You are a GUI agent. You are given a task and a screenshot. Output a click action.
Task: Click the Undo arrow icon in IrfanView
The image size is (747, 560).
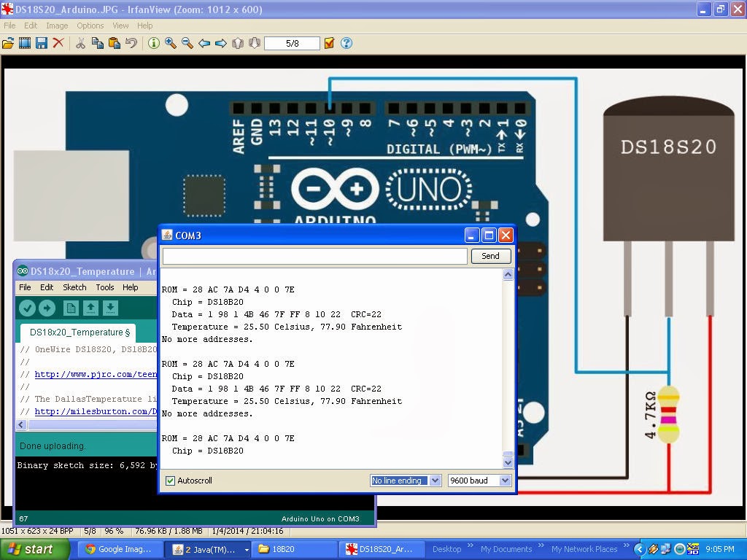(130, 43)
